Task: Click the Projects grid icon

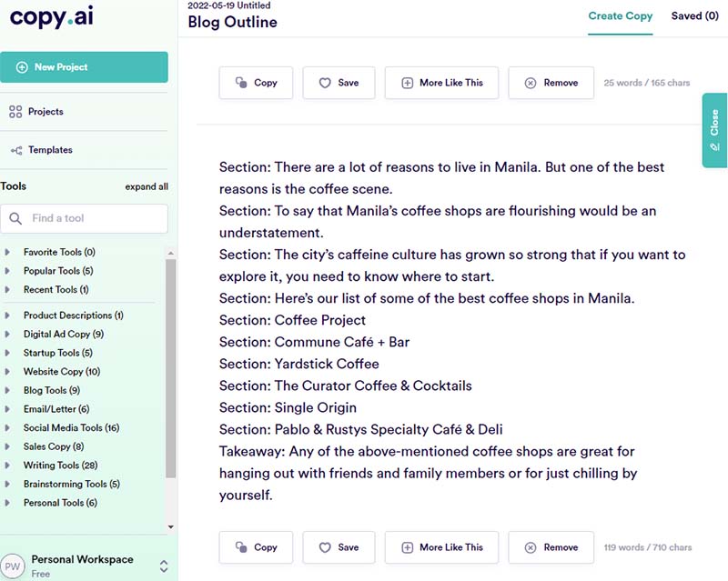Action: click(15, 111)
